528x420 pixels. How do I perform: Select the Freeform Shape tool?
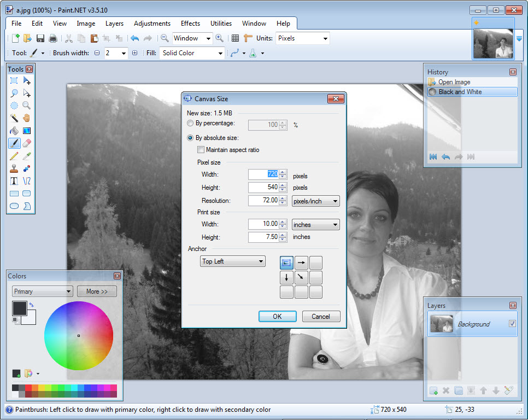pos(27,206)
